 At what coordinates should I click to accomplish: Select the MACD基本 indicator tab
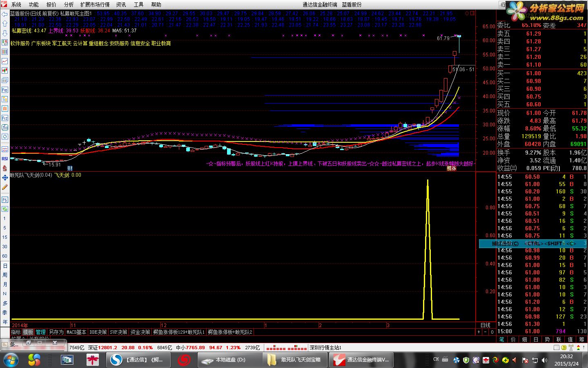76,332
